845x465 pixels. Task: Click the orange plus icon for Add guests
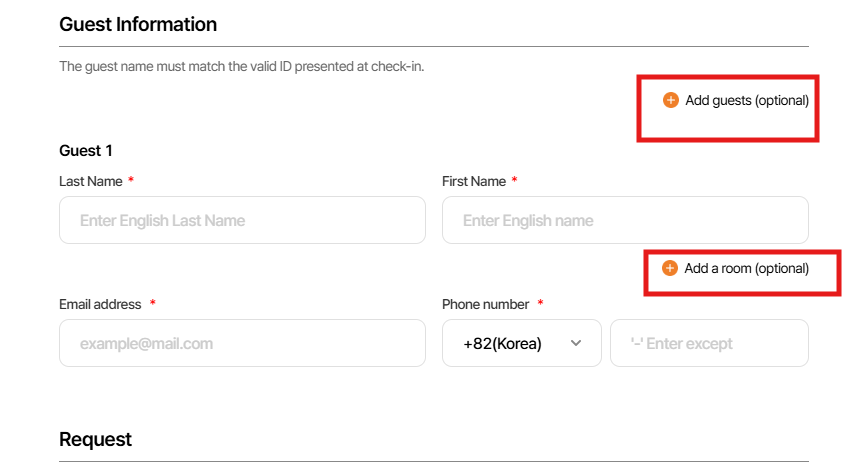(x=670, y=100)
